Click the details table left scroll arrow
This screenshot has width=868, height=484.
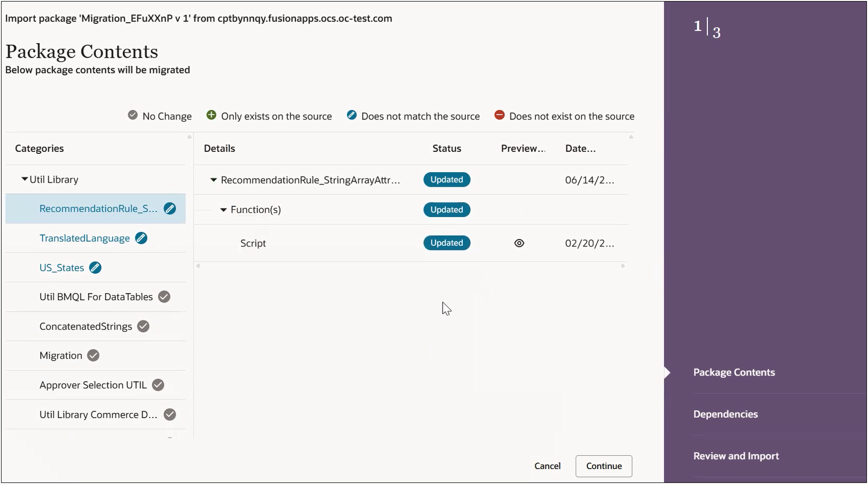click(198, 266)
